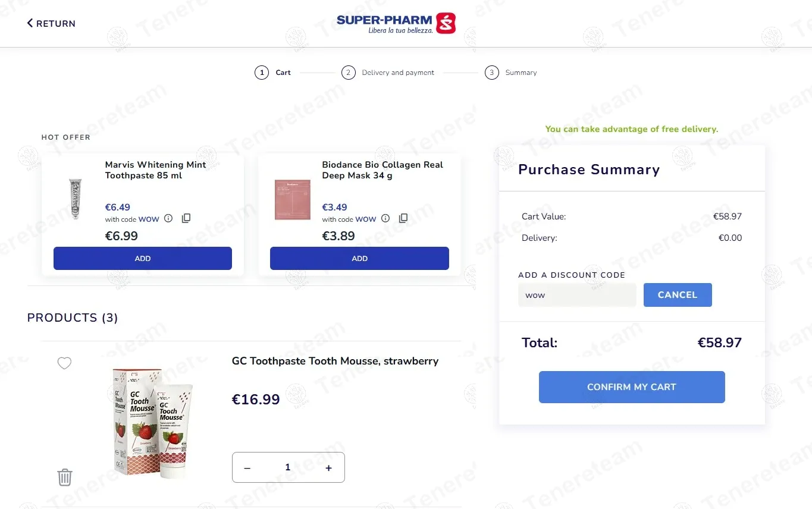Viewport: 812px width, 509px height.
Task: Add Biodance Bio Collagen Mask to cart
Action: (359, 259)
